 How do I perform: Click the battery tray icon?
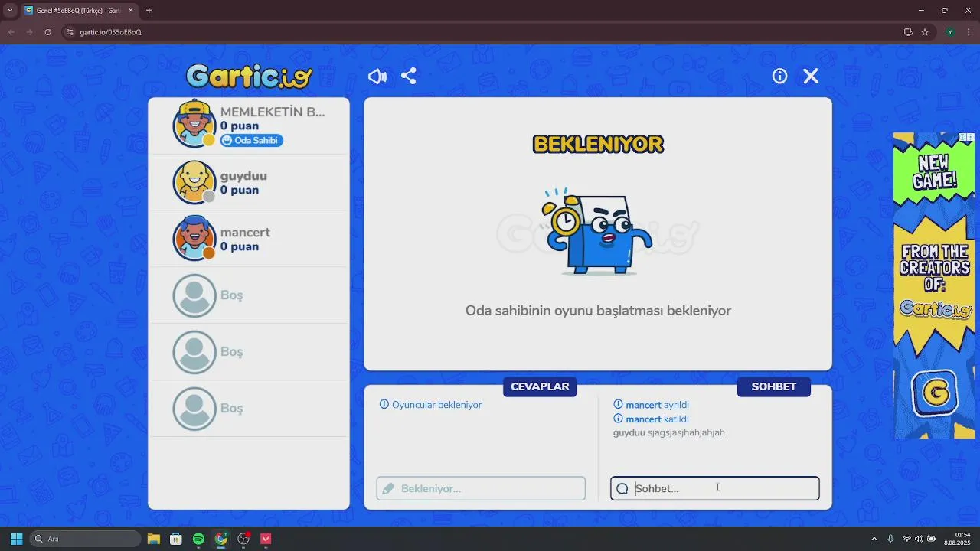(x=931, y=539)
